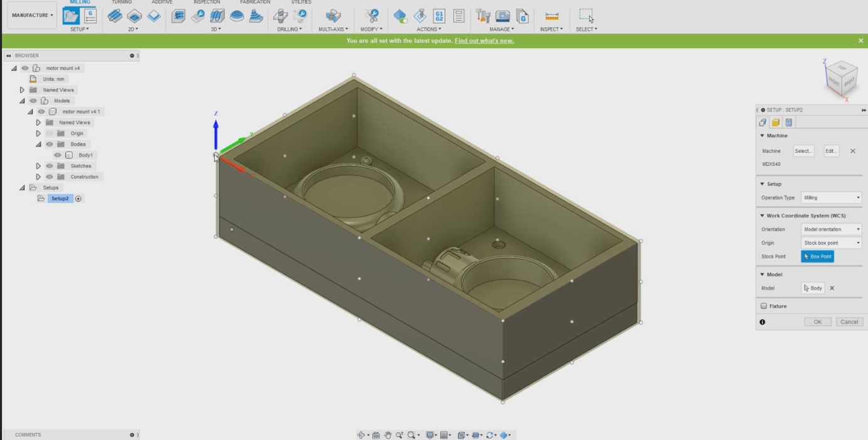Click the New Setup icon
Viewport: 868px width, 440px height.
tap(71, 16)
